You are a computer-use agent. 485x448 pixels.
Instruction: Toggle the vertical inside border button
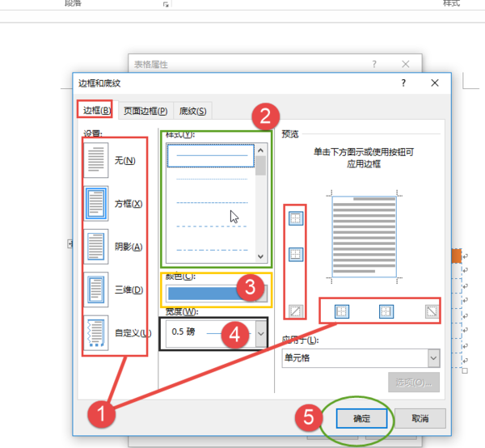(386, 311)
